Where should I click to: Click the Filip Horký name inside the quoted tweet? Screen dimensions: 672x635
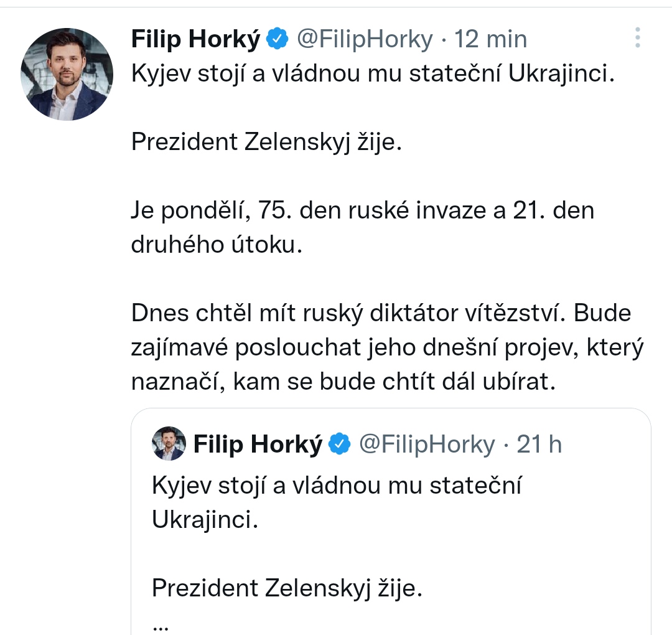258,444
